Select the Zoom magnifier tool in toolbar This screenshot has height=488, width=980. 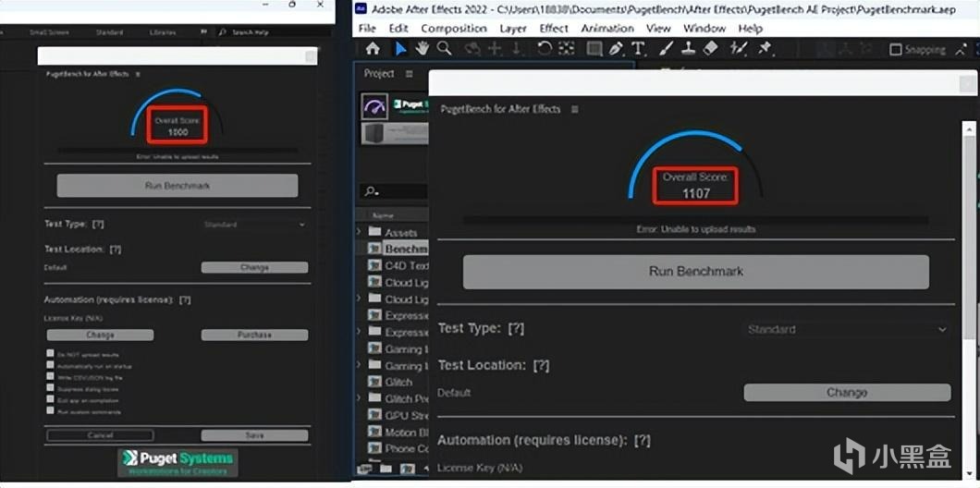pyautogui.click(x=445, y=49)
